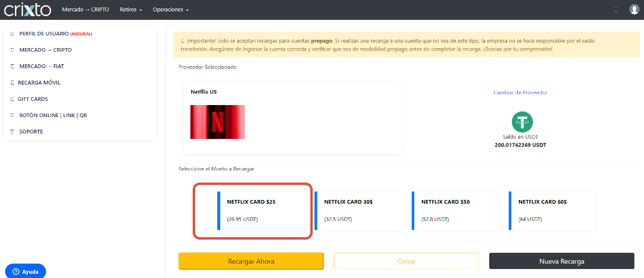Select the NETFLIX CARD $50 option

(455, 211)
